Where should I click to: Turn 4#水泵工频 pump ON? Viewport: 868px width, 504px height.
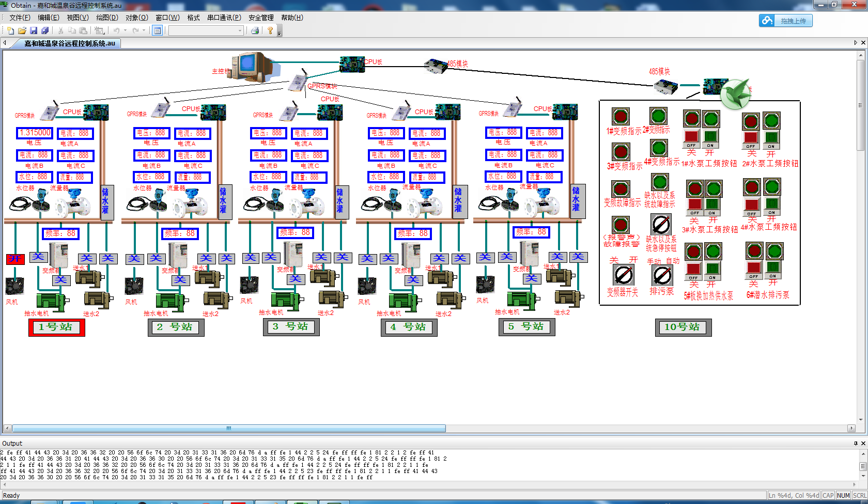coord(771,204)
